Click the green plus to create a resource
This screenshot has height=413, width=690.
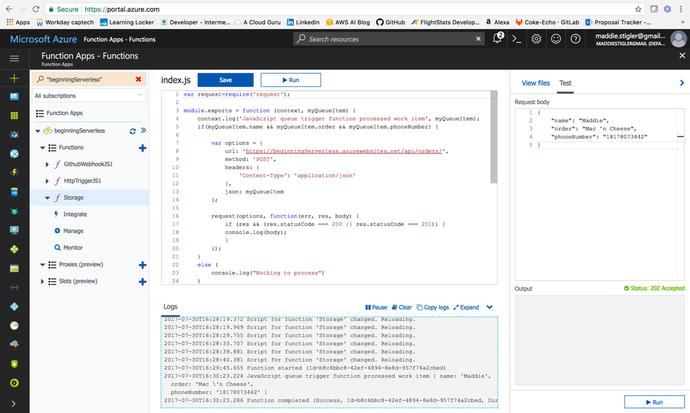[x=14, y=77]
